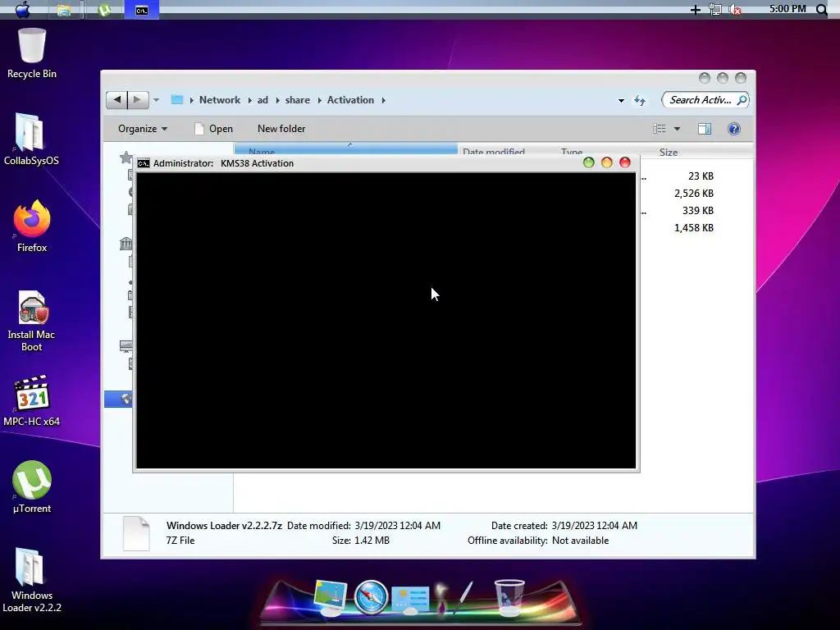
Task: Launch Firefox from the desktop
Action: tap(32, 226)
